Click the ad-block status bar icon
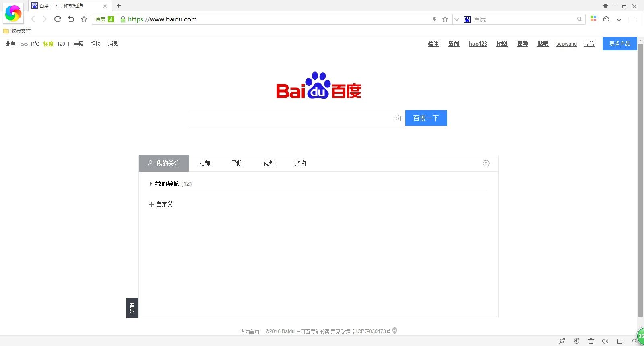Image resolution: width=644 pixels, height=346 pixels. (577, 341)
